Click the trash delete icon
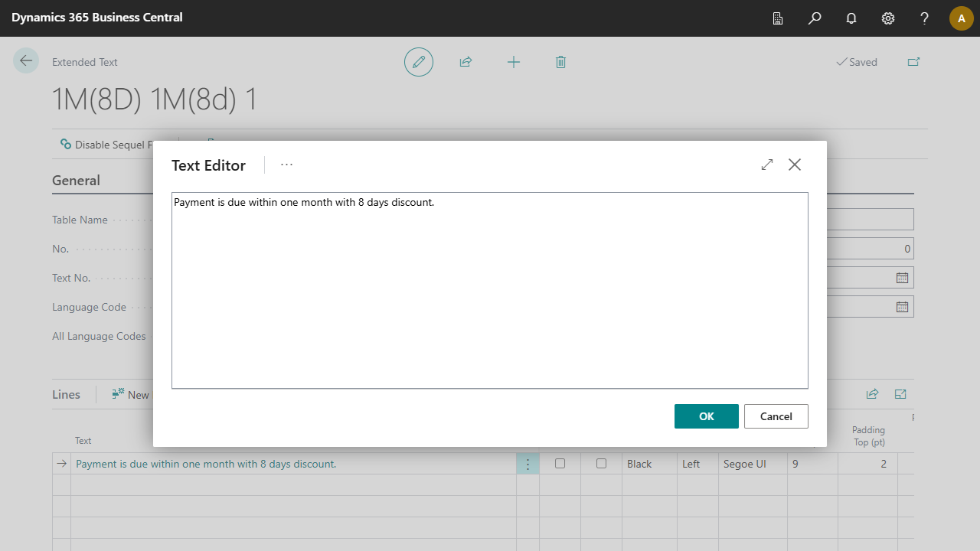Viewport: 980px width, 551px height. pyautogui.click(x=560, y=62)
